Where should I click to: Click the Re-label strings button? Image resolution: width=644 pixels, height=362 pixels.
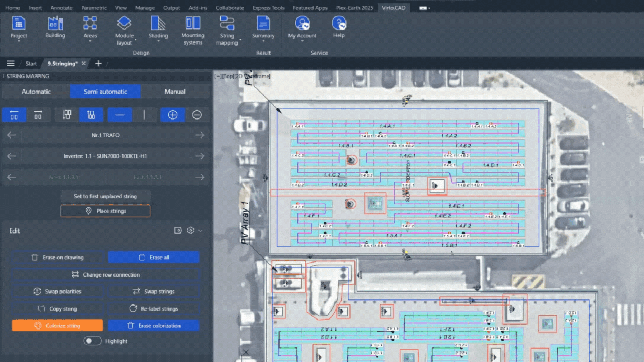point(154,308)
